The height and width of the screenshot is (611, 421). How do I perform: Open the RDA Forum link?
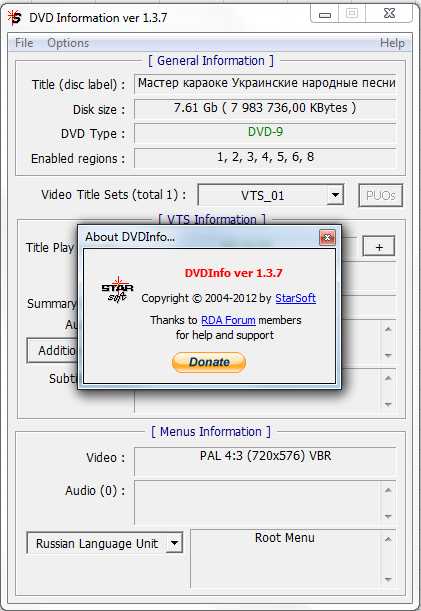(228, 320)
